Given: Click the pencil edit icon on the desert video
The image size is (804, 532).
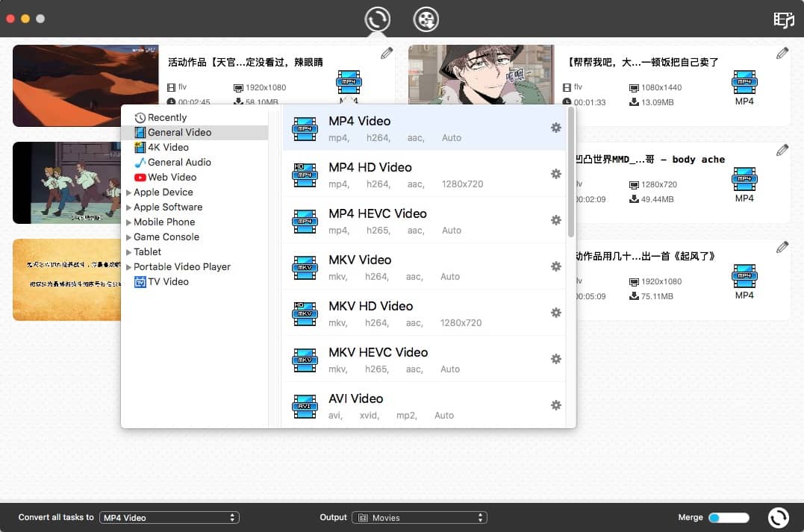Looking at the screenshot, I should [x=387, y=52].
